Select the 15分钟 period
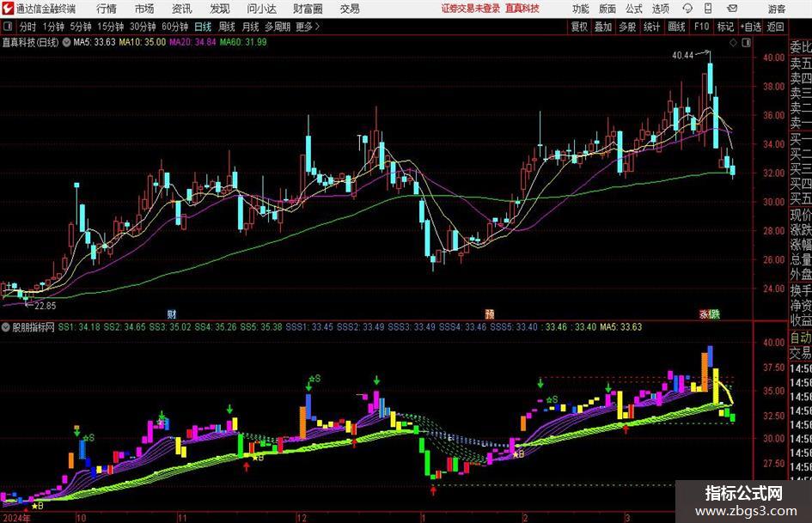This screenshot has height=523, width=812. 110,27
